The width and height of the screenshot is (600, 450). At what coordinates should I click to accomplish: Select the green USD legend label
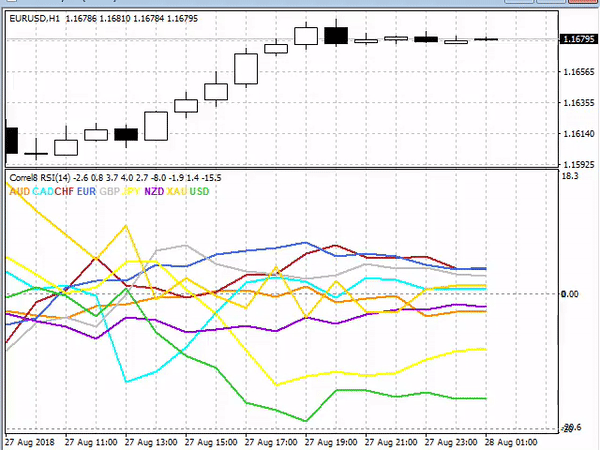200,190
